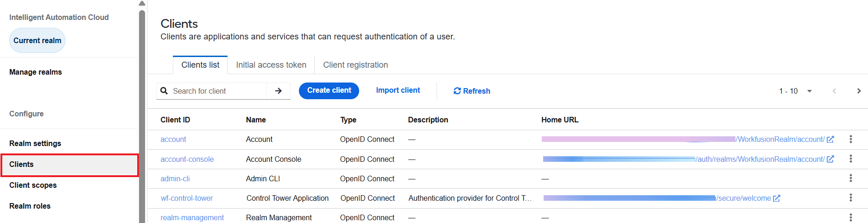Open kebab menu for account row
Image resolution: width=868 pixels, height=223 pixels.
[850, 139]
